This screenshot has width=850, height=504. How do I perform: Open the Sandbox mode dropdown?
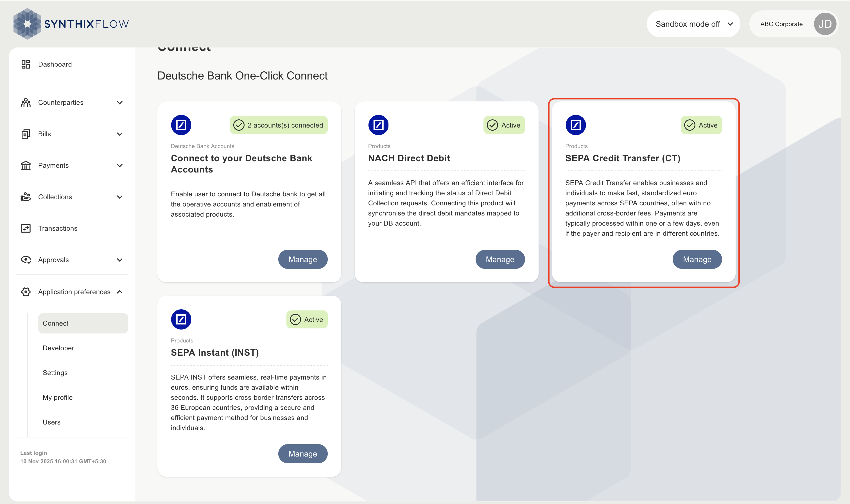(x=693, y=24)
